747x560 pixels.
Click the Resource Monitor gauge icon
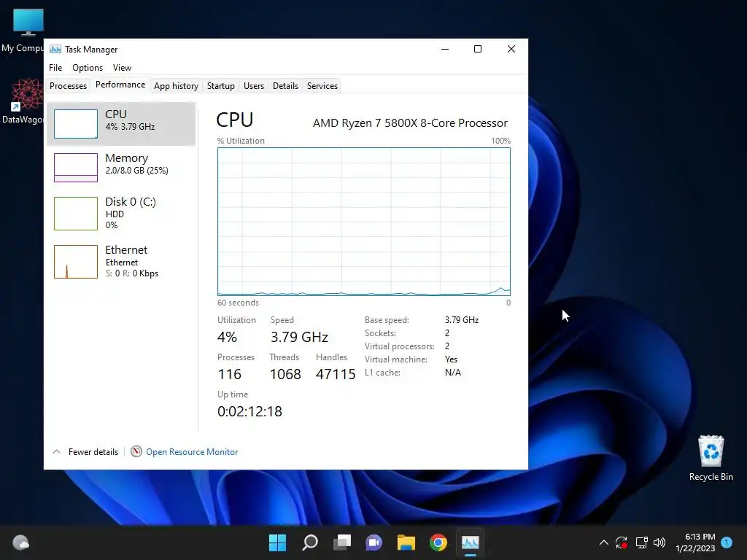[x=136, y=451]
